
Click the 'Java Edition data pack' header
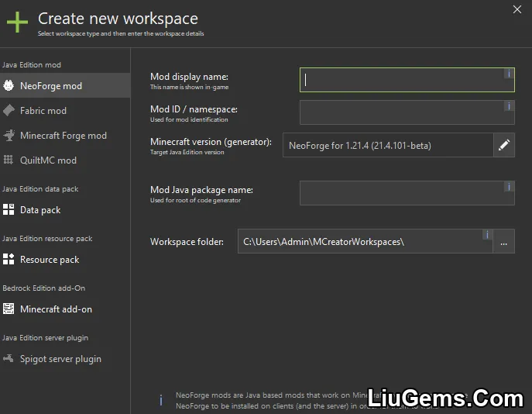[x=40, y=189]
